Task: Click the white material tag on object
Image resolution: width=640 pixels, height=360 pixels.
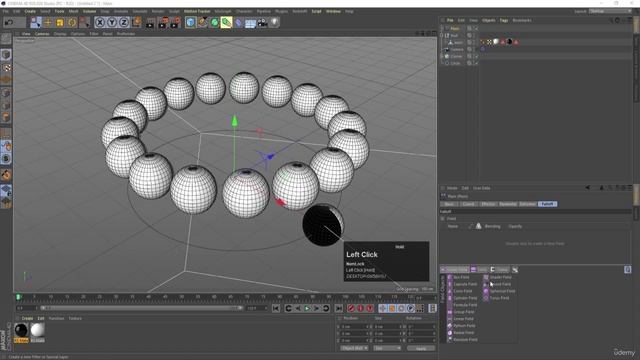Action: click(x=496, y=42)
